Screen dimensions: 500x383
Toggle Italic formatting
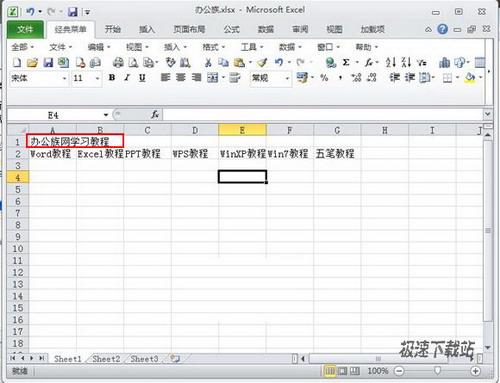pyautogui.click(x=127, y=78)
